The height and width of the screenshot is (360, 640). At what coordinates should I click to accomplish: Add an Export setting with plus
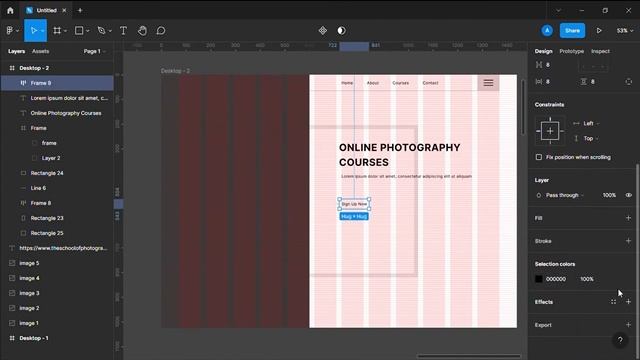628,325
